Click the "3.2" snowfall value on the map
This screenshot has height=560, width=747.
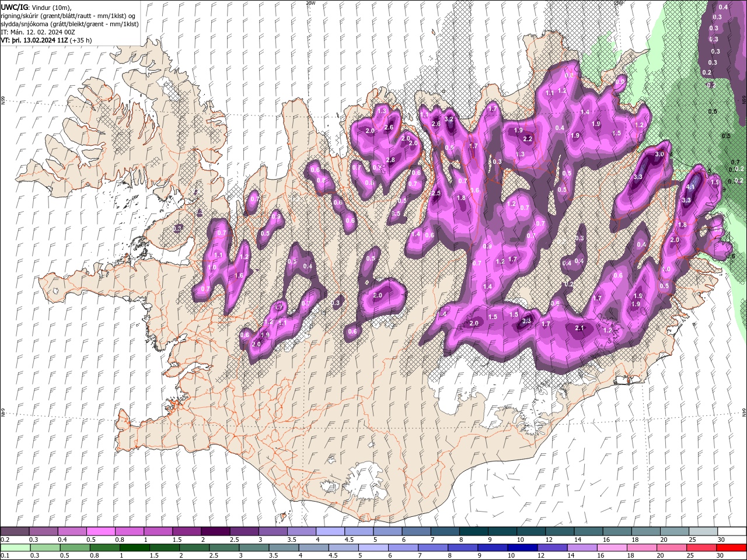pyautogui.click(x=449, y=119)
